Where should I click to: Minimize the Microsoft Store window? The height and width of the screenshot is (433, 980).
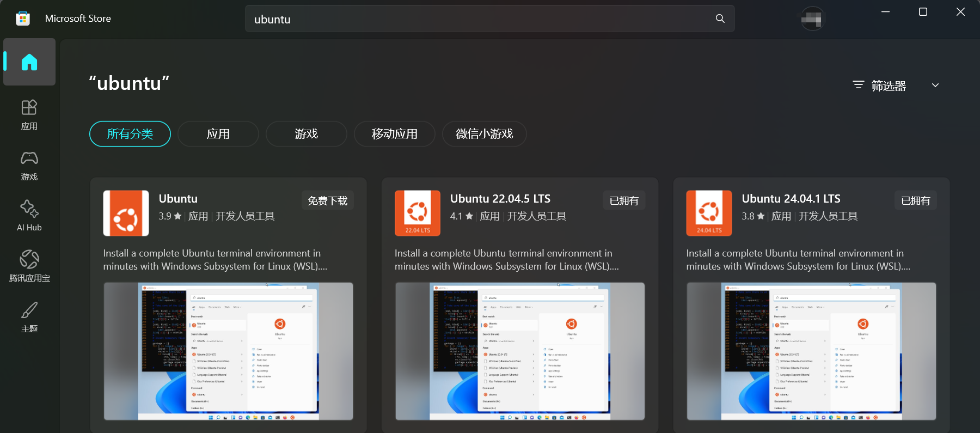(886, 11)
